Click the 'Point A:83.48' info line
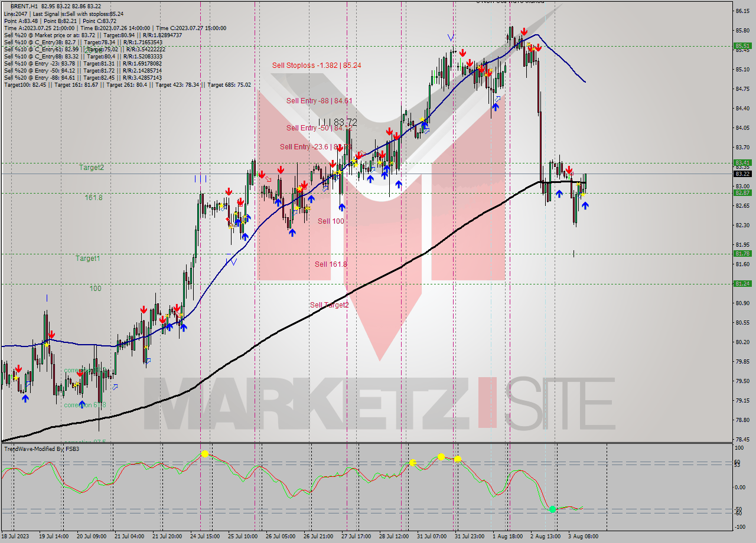Screen dimensions: 756x543 point(21,21)
